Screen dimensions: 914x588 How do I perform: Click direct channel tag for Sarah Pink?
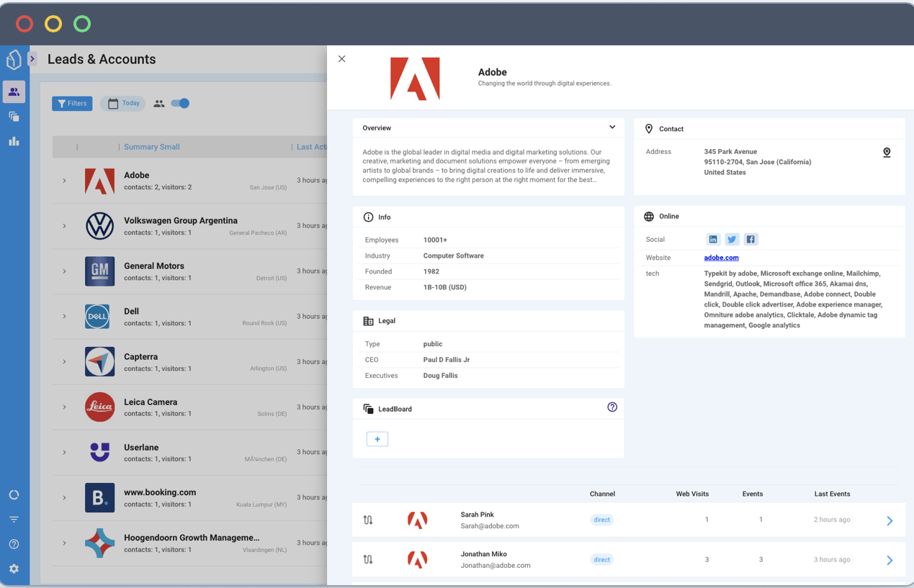pos(602,520)
